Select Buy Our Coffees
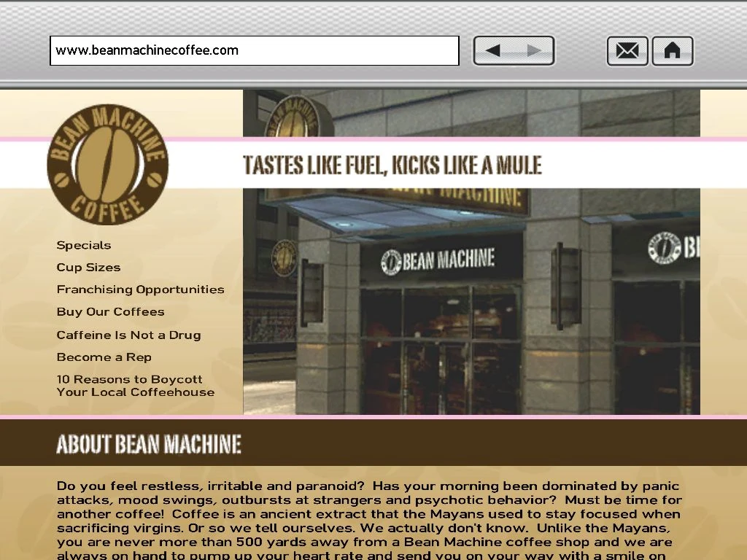The width and height of the screenshot is (747, 560). [x=110, y=311]
